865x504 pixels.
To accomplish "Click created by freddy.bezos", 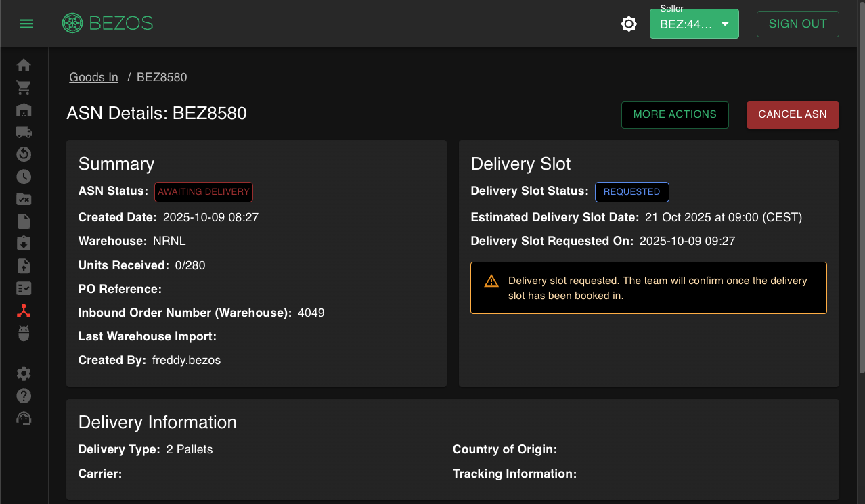I will point(186,360).
